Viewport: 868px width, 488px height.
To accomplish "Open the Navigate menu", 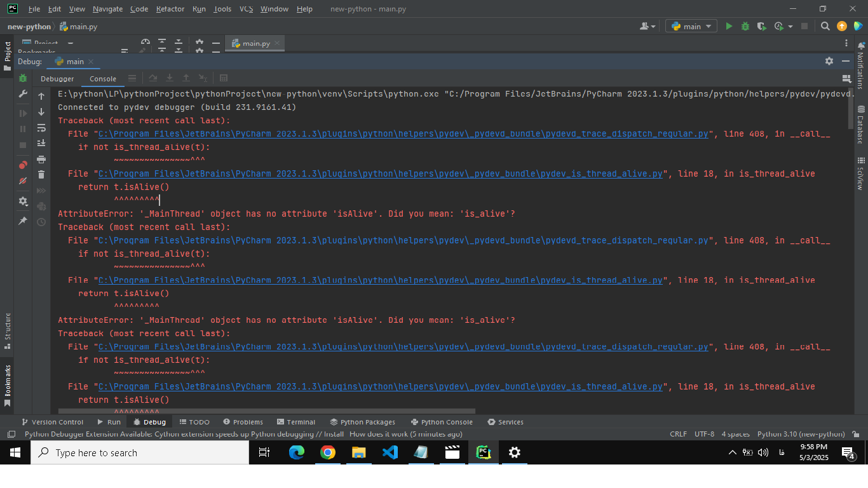I will [x=107, y=9].
